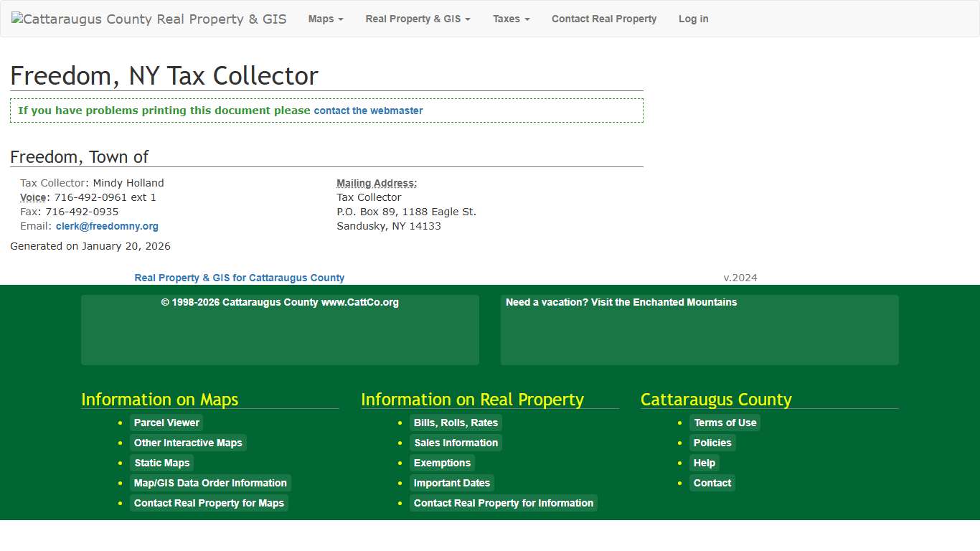Open the Maps dropdown menu
This screenshot has width=980, height=551.
325,19
